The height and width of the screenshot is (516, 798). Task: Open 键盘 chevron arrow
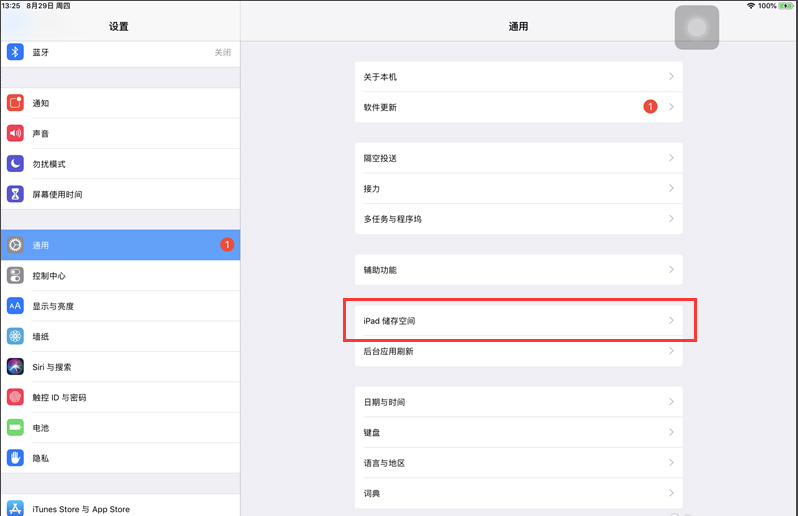click(x=671, y=432)
